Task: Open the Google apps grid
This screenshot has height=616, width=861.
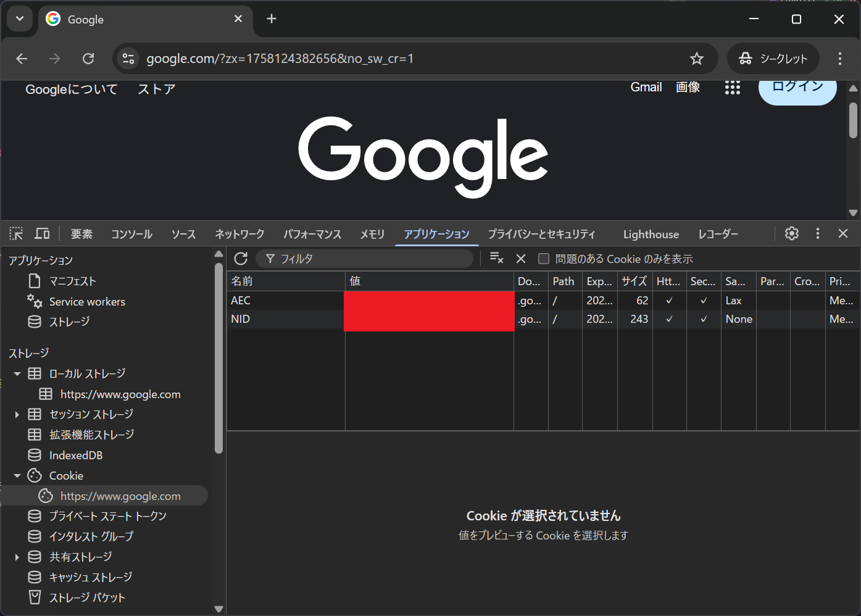Action: 733,88
